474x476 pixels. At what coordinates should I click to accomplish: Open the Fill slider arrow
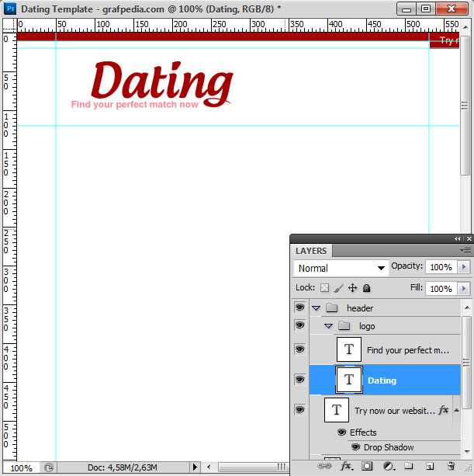(x=463, y=288)
